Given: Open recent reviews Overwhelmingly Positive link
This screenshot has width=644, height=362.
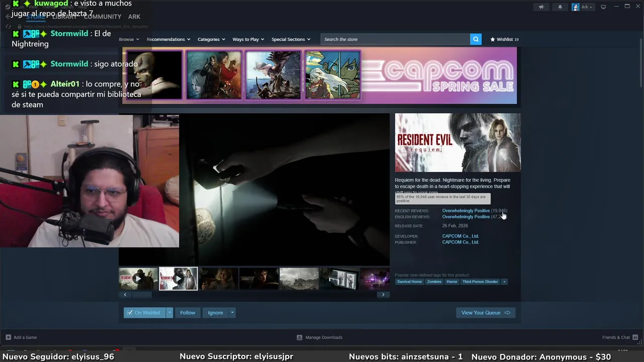Looking at the screenshot, I should click(466, 211).
